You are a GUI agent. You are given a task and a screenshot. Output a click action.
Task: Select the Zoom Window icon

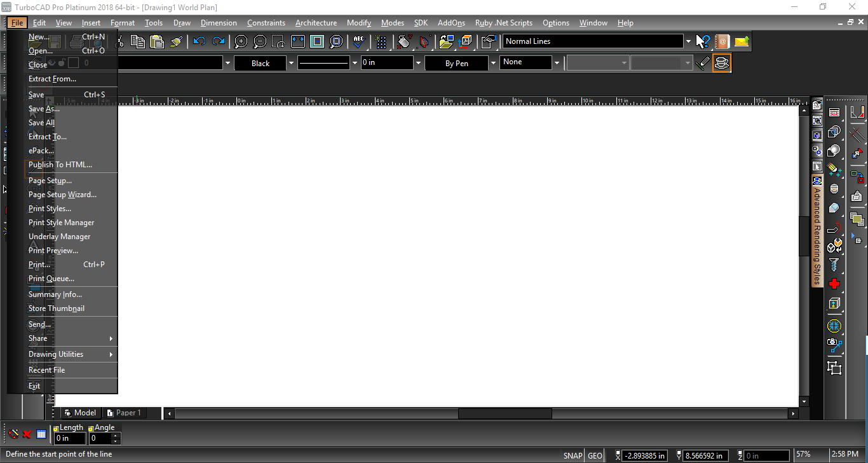(279, 41)
